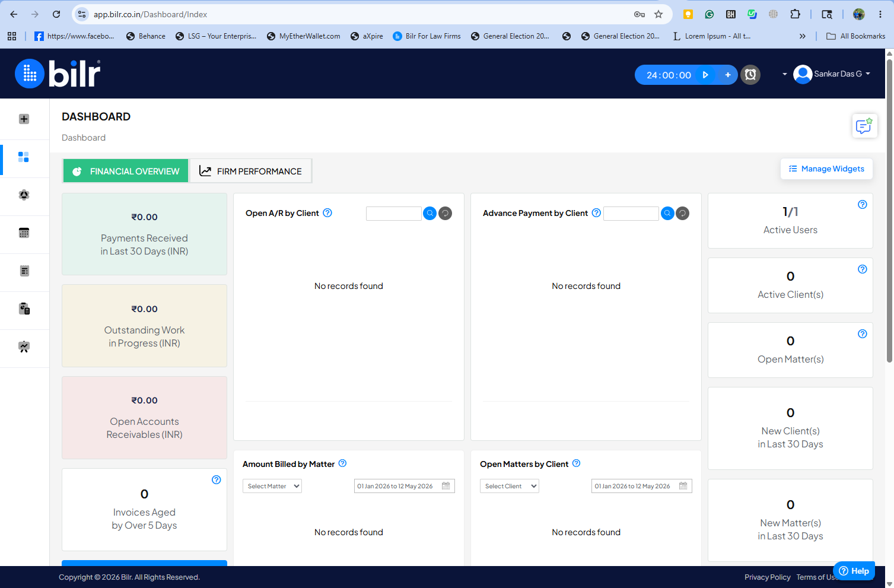
Task: Search Advance Payment by Client
Action: [x=667, y=214]
